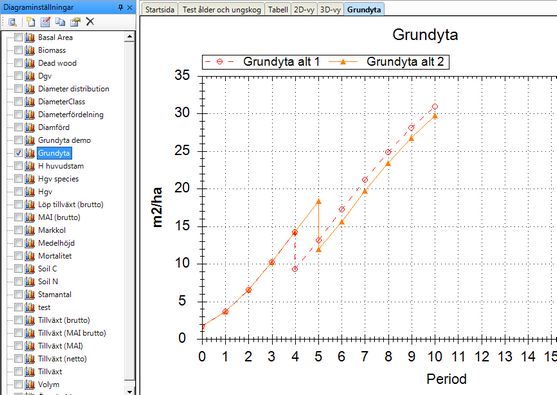
Task: Pin the Diagraminställningar panel
Action: [120, 7]
